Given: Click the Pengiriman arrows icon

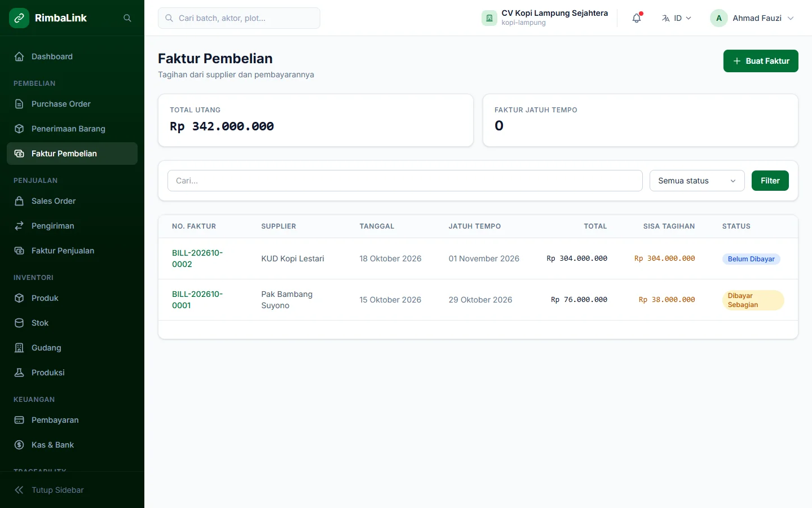Looking at the screenshot, I should pos(19,226).
